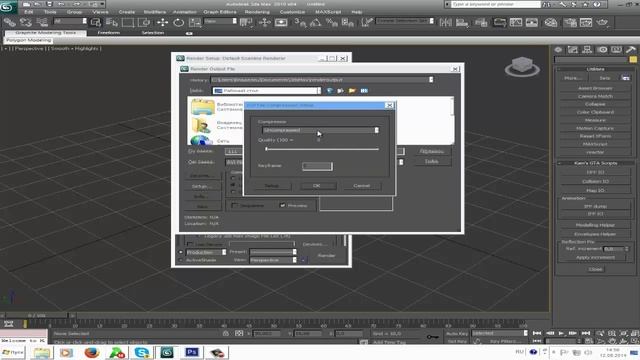640x360 pixels.
Task: Open the Edit menu
Action: [x=29, y=12]
